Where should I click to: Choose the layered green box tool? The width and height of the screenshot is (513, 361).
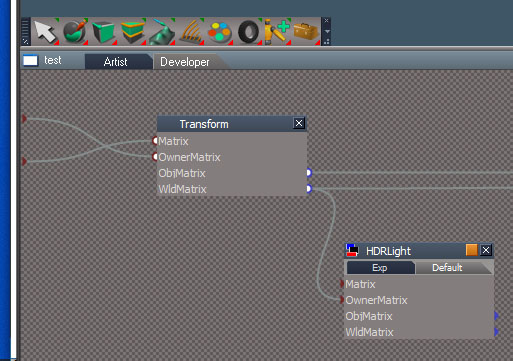tap(132, 32)
